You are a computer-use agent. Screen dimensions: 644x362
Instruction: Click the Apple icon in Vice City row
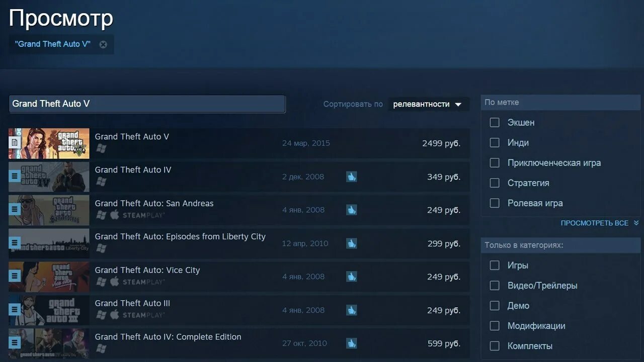(x=115, y=282)
